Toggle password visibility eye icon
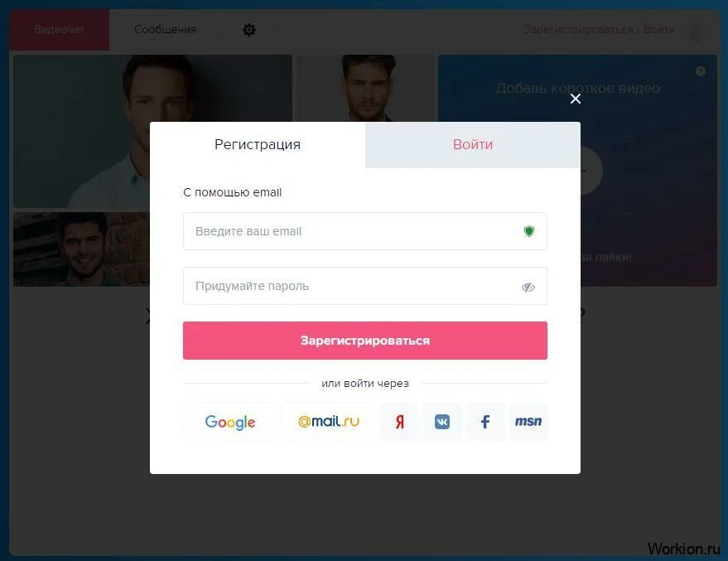Screen dimensions: 728x561 click(528, 287)
